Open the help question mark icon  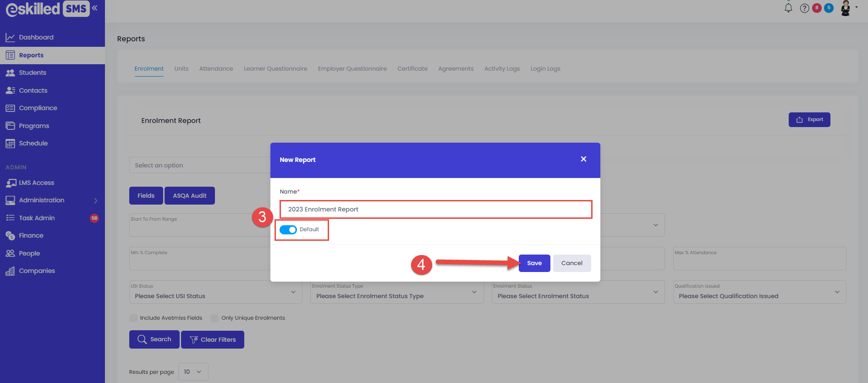804,8
